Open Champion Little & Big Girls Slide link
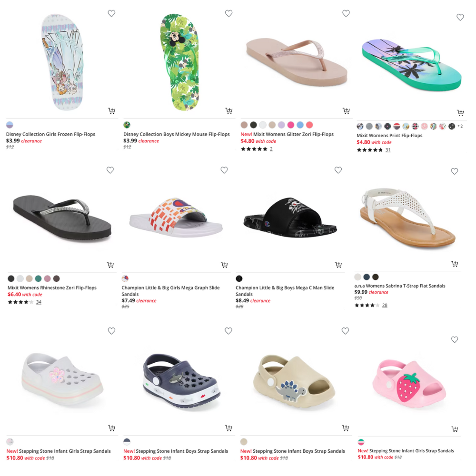 (170, 291)
